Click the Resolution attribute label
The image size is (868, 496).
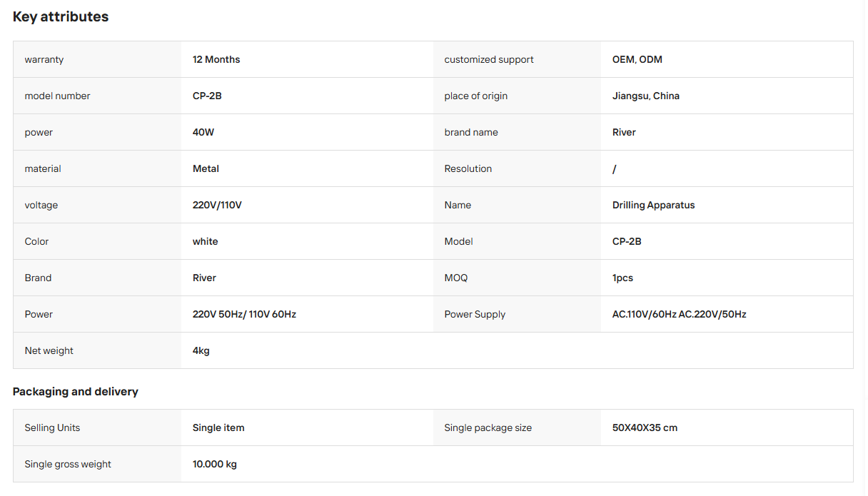pos(468,168)
